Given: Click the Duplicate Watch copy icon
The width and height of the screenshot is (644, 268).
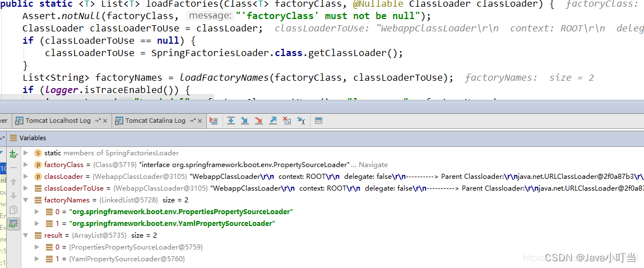Looking at the screenshot, I should pyautogui.click(x=13, y=210).
